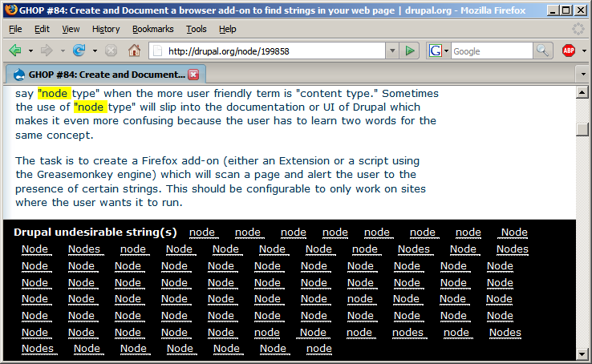Click the page icon in the address bar
The height and width of the screenshot is (364, 592).
coord(157,51)
